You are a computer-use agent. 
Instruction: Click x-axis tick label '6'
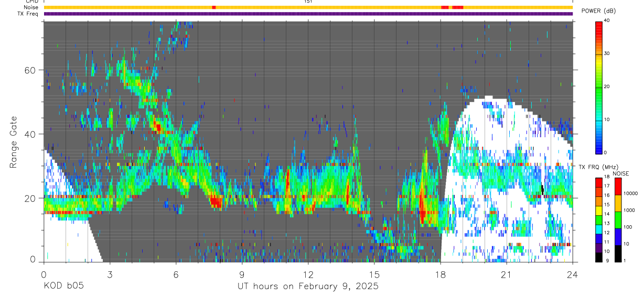click(176, 274)
